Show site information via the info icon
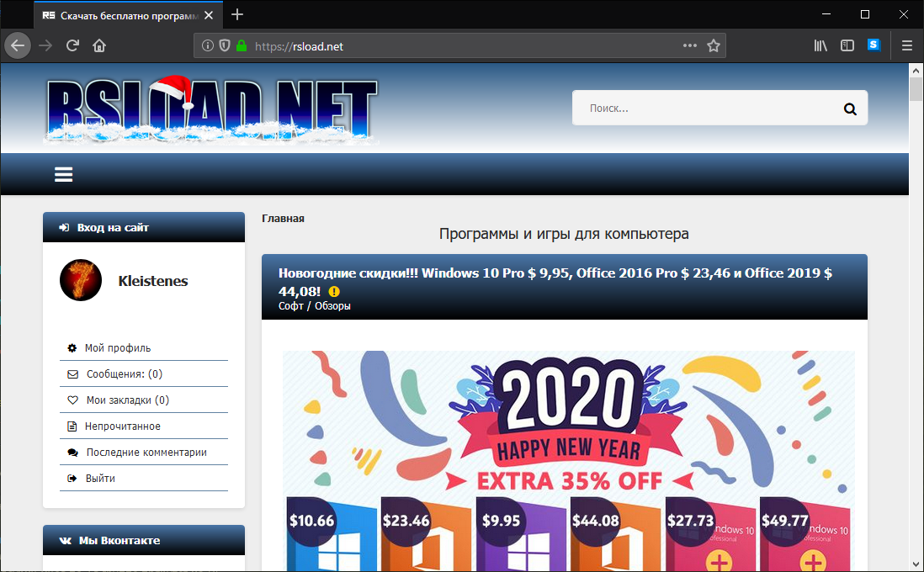 coord(207,45)
